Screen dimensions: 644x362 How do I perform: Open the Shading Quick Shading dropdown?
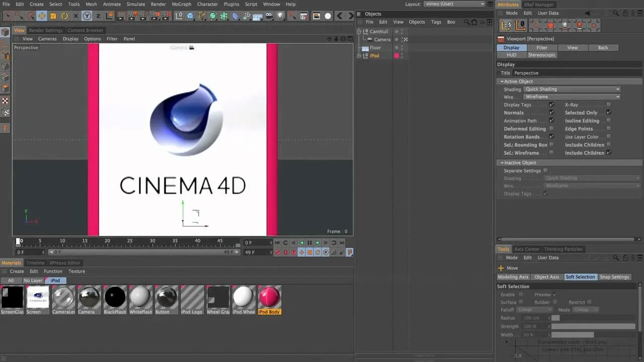tap(572, 89)
